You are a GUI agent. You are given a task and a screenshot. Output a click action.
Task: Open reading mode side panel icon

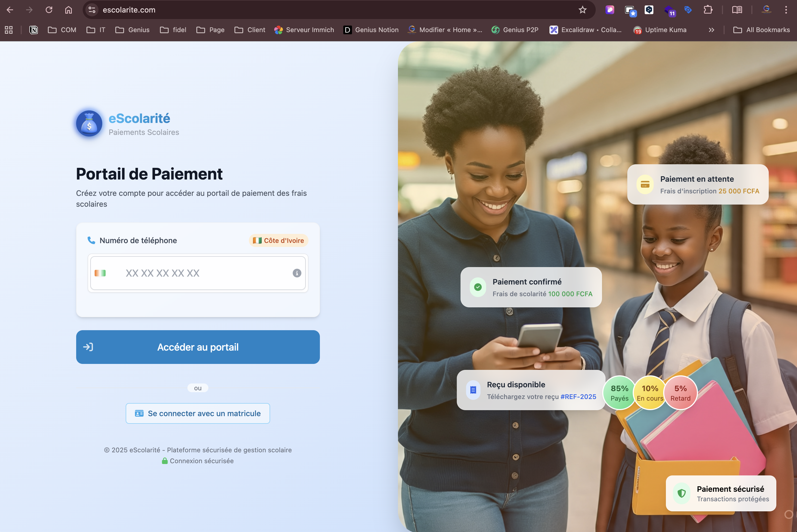(x=737, y=10)
